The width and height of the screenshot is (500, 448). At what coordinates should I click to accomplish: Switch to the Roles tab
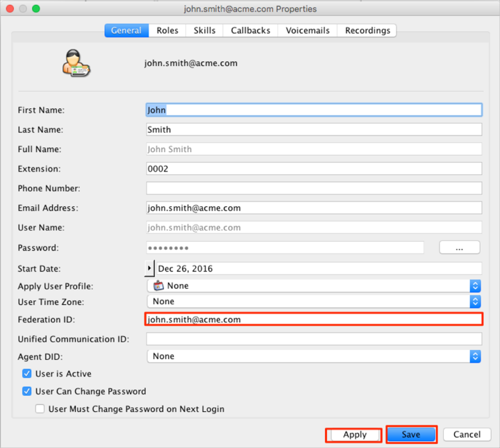pyautogui.click(x=167, y=31)
